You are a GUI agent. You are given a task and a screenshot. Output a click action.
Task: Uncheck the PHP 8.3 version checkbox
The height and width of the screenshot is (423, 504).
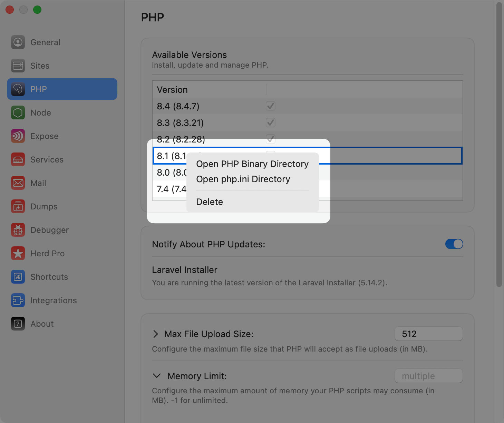pos(271,122)
